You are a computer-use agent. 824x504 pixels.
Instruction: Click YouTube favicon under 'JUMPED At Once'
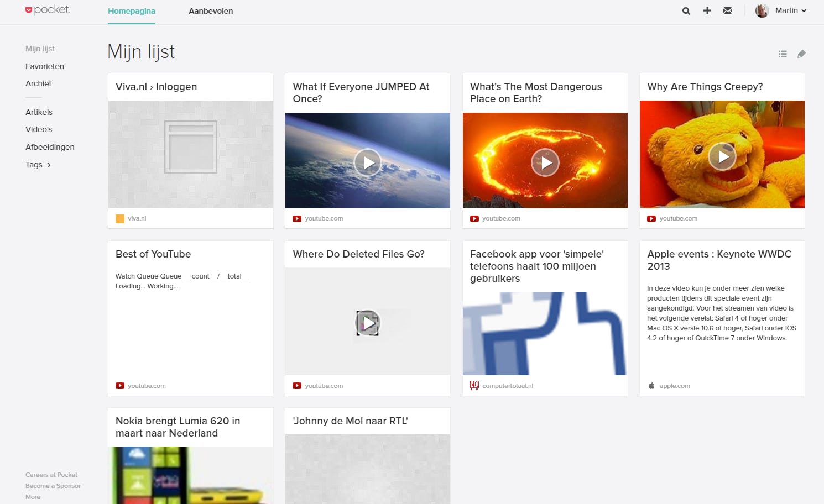297,219
